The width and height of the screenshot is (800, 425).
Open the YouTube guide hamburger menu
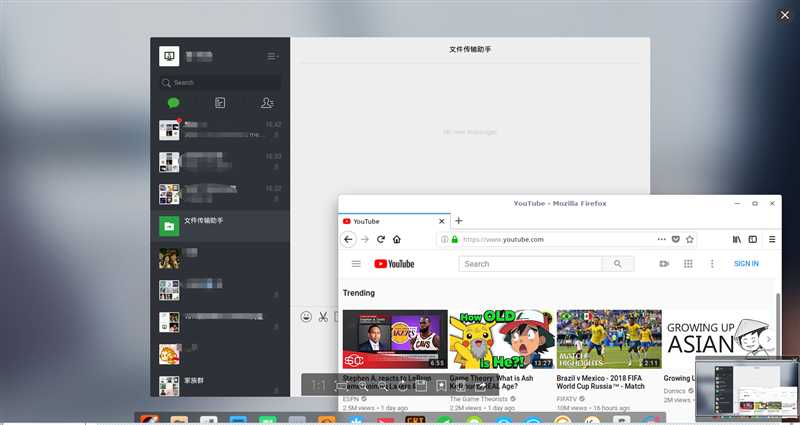click(x=356, y=264)
